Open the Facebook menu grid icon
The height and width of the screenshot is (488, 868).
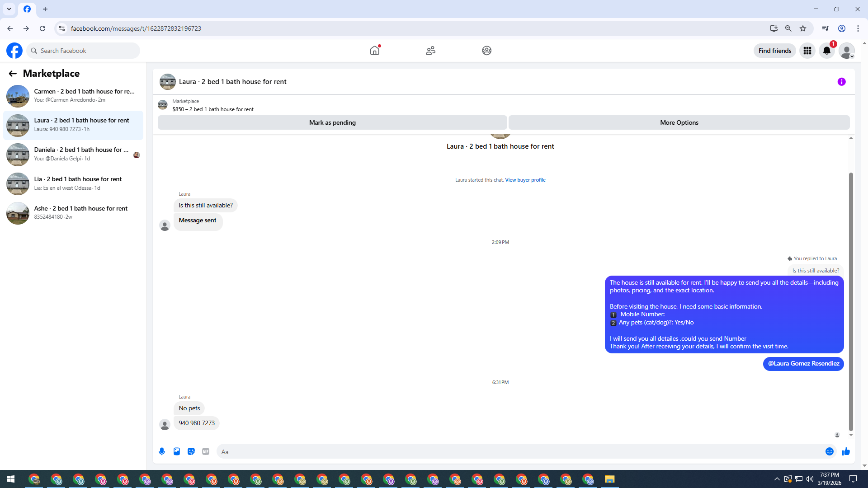807,51
